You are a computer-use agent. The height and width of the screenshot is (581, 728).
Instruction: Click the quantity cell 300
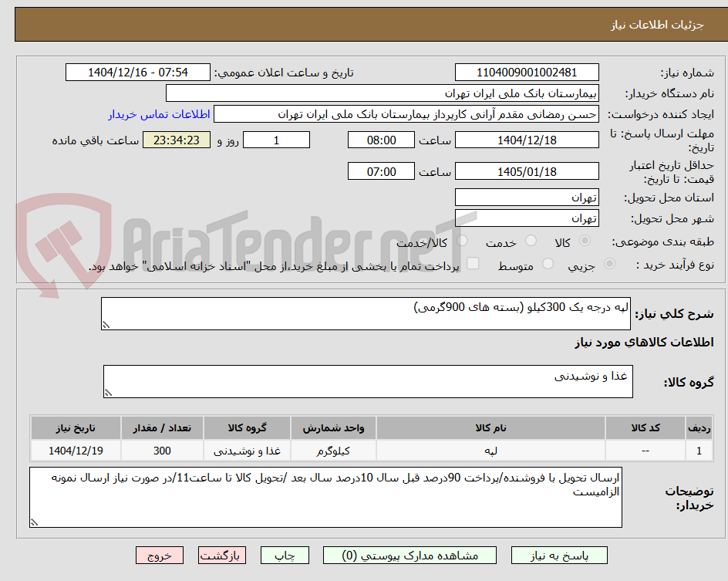[x=162, y=451]
